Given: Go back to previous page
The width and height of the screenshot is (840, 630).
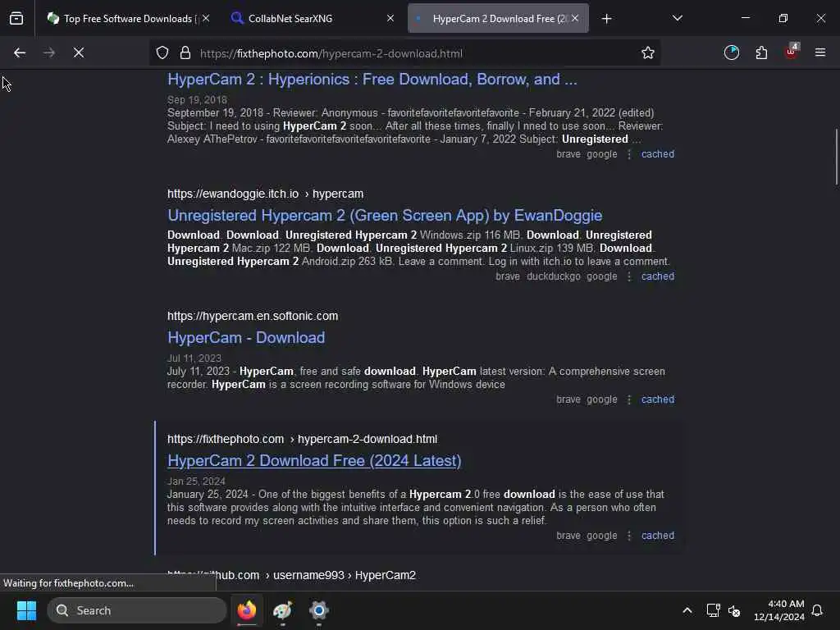Looking at the screenshot, I should (x=20, y=52).
